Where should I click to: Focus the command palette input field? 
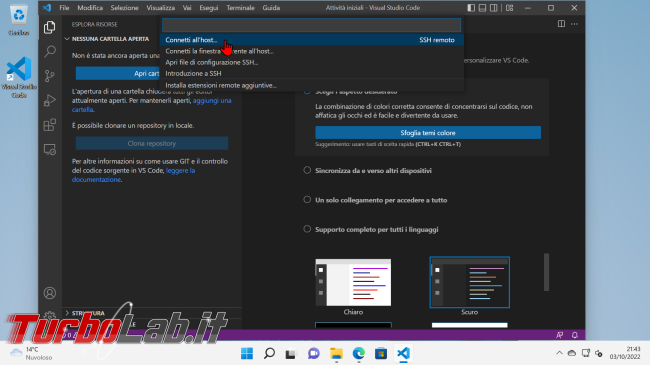click(x=311, y=25)
